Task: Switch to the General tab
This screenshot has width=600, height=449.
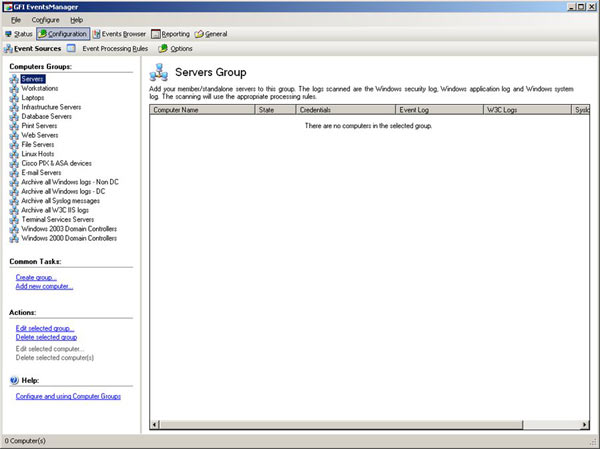Action: (x=211, y=34)
